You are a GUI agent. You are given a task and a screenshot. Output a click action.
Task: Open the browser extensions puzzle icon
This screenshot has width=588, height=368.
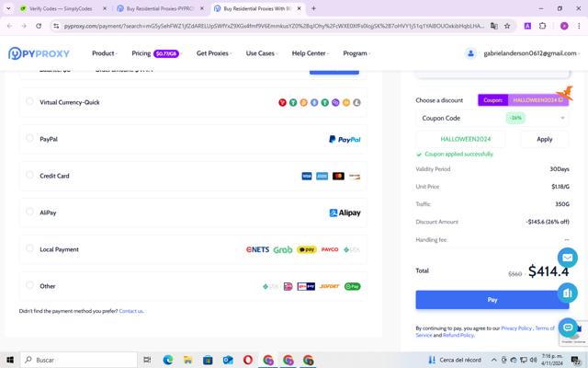point(542,26)
